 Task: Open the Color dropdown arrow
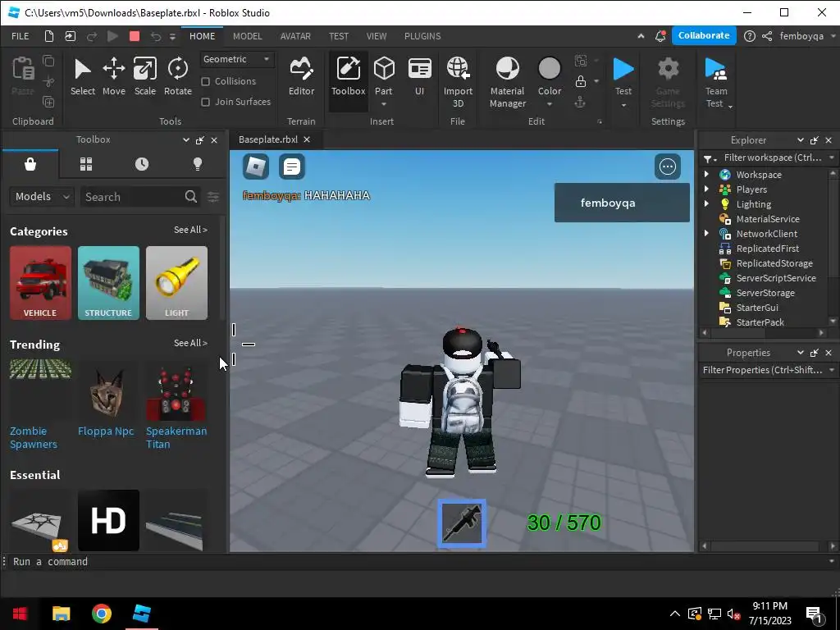pos(550,104)
